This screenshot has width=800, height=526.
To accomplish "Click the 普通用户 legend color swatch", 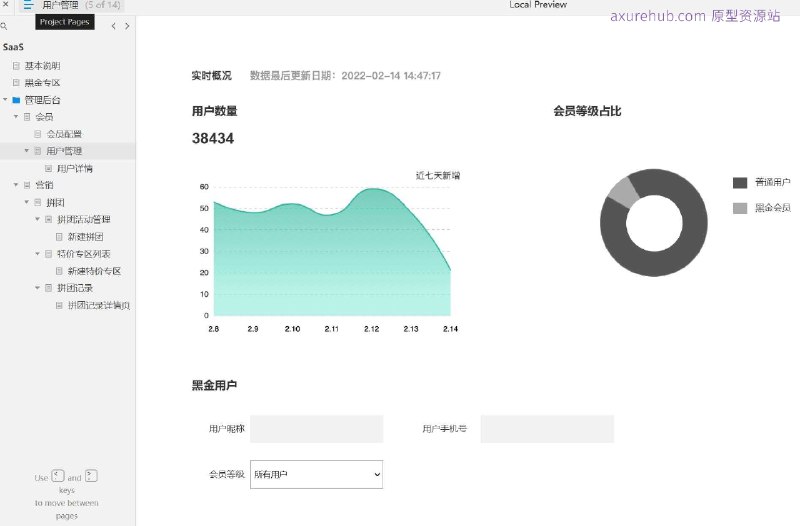I will pyautogui.click(x=740, y=183).
